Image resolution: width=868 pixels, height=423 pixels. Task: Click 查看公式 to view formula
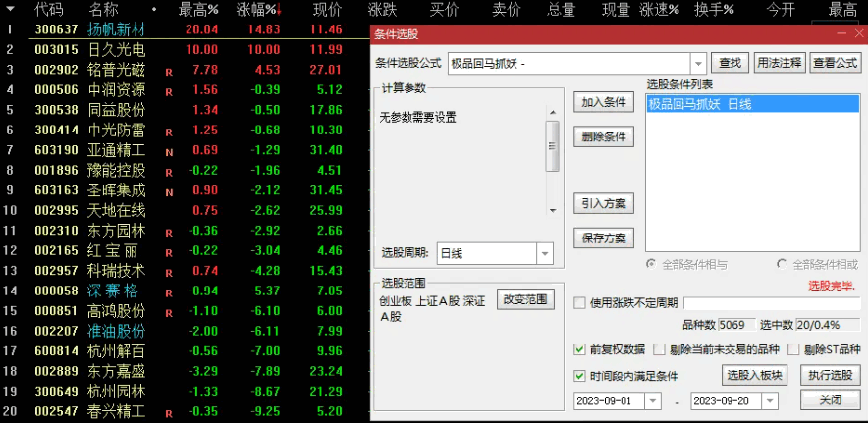[835, 63]
